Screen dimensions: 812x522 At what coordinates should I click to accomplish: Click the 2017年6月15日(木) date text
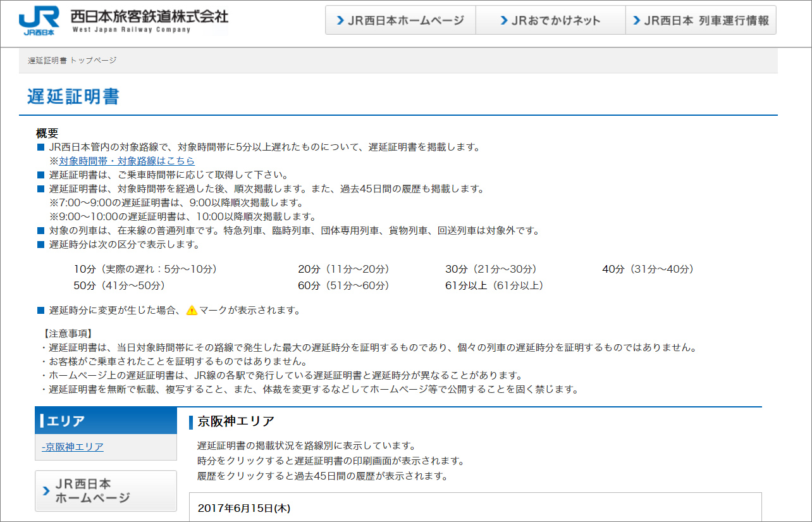coord(243,508)
